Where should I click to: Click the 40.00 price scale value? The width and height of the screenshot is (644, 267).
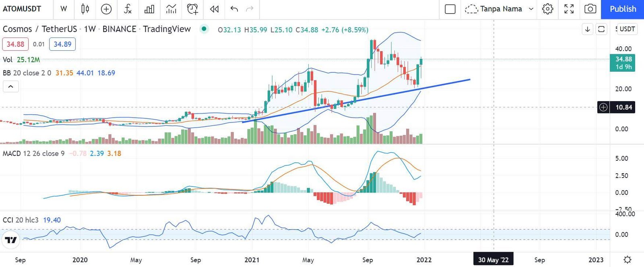click(623, 49)
